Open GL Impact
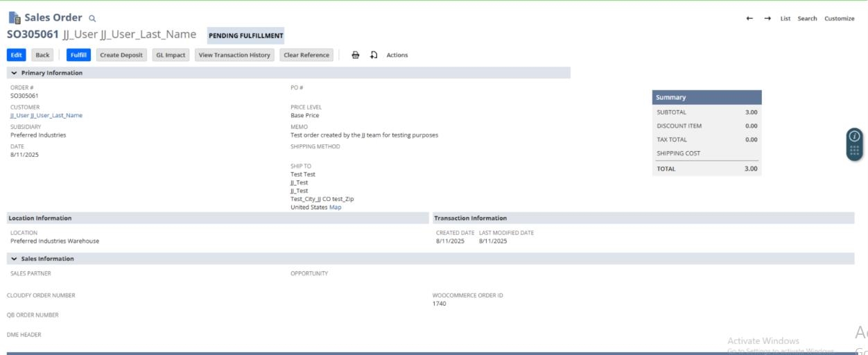Viewport: 868px width, 355px height. coord(171,55)
